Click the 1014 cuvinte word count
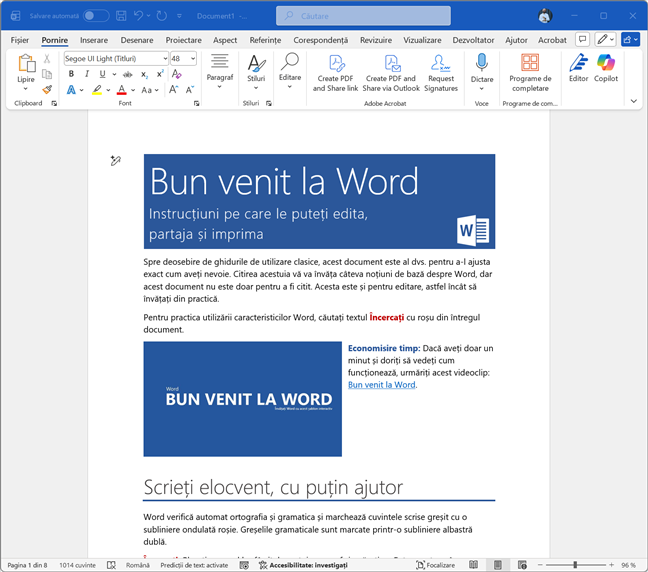Screen dimensions: 648x572 pyautogui.click(x=77, y=565)
